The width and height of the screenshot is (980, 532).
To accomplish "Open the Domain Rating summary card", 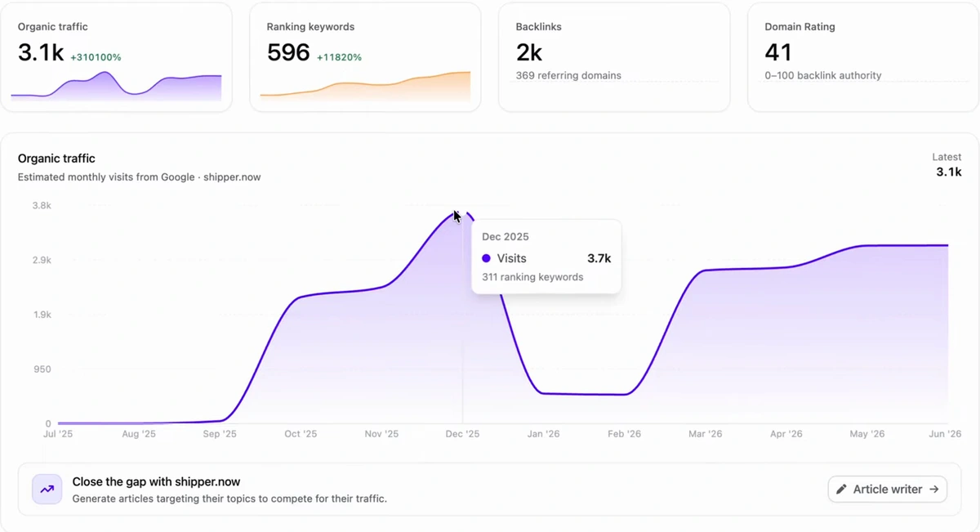I will pos(863,57).
